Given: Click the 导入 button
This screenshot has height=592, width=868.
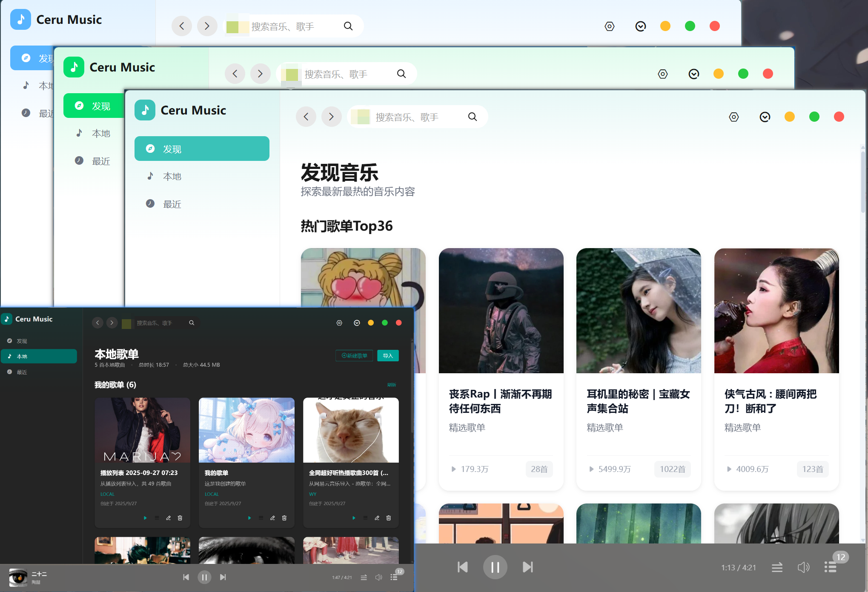Looking at the screenshot, I should (x=388, y=355).
